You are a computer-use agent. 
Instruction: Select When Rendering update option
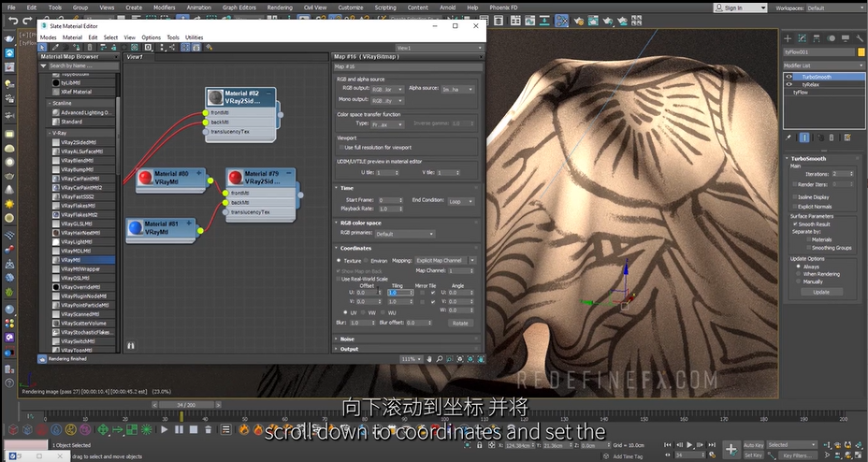pos(798,274)
